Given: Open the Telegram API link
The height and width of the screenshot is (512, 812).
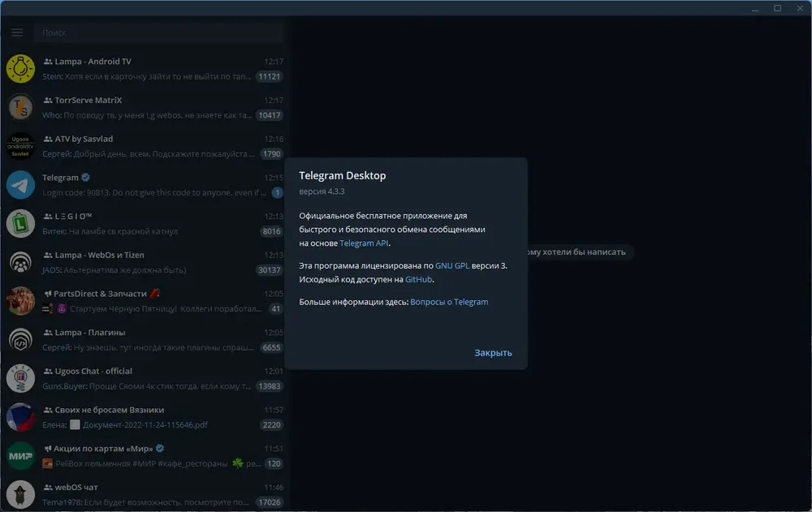Looking at the screenshot, I should pyautogui.click(x=364, y=243).
